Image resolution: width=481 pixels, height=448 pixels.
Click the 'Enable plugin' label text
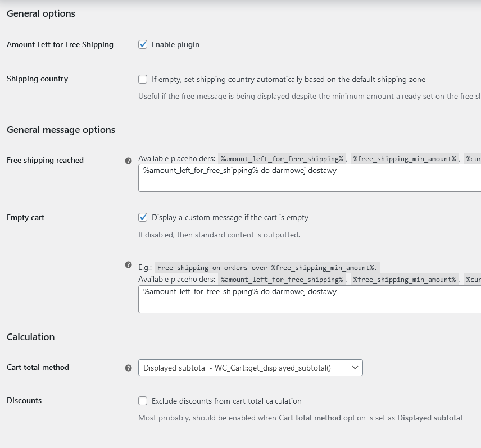175,45
